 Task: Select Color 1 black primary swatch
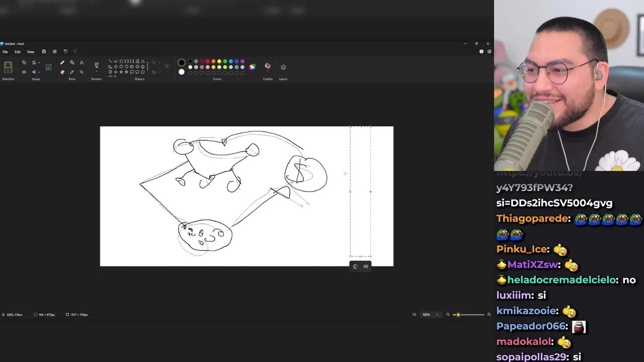click(x=182, y=63)
